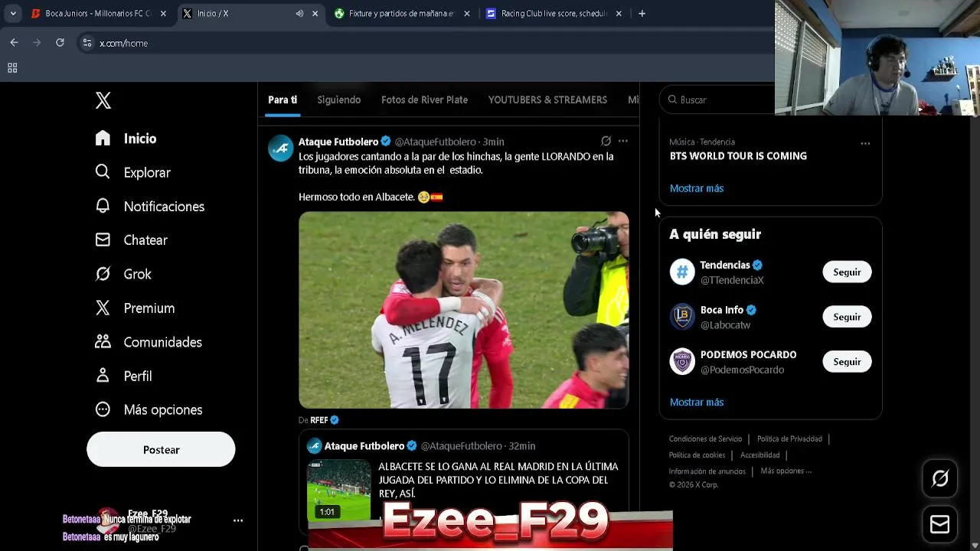This screenshot has width=980, height=551.
Task: Reload the page with refresh icon
Action: coord(60,43)
